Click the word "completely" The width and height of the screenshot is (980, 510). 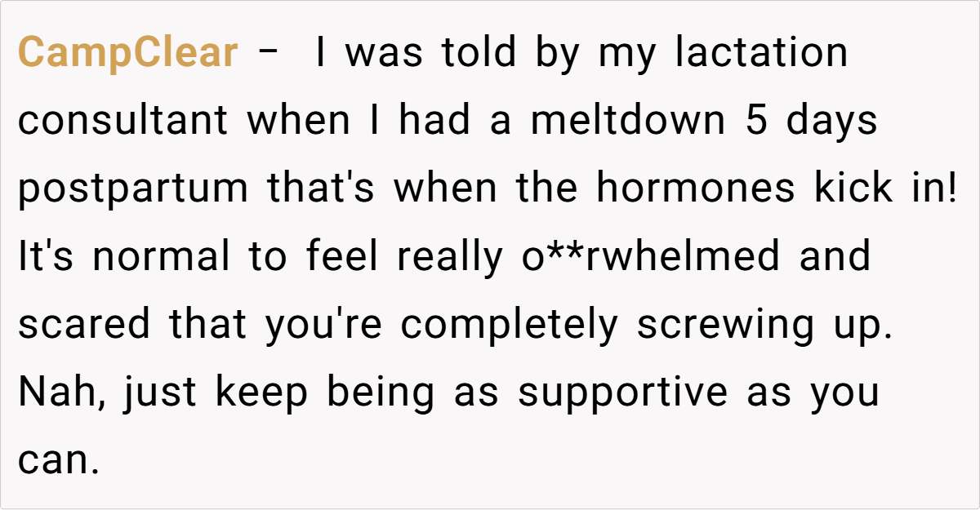(510, 325)
